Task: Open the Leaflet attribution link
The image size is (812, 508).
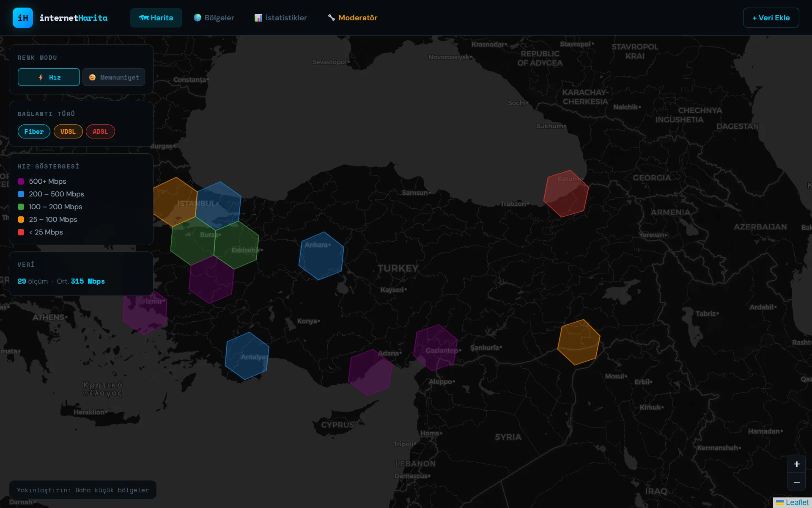Action: click(x=797, y=502)
